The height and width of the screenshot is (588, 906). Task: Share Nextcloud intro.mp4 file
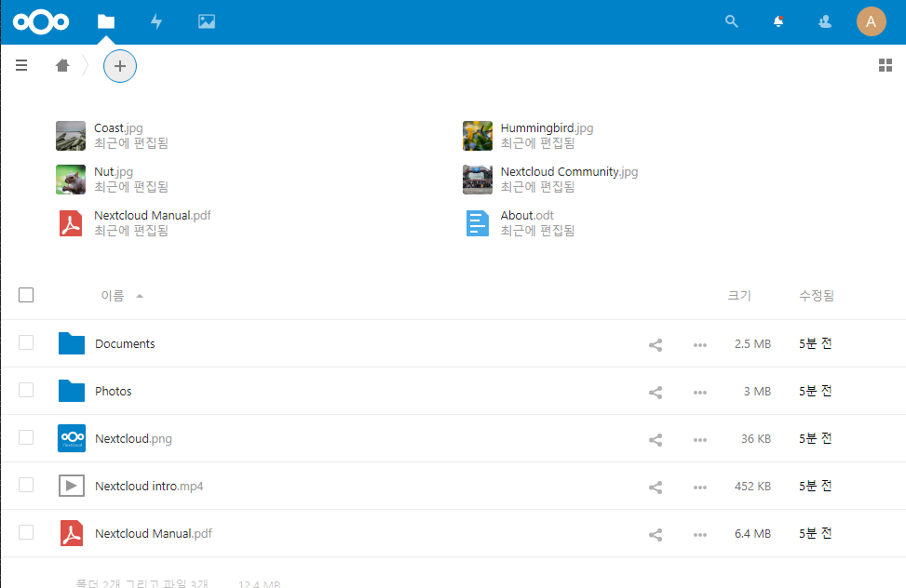pyautogui.click(x=656, y=487)
